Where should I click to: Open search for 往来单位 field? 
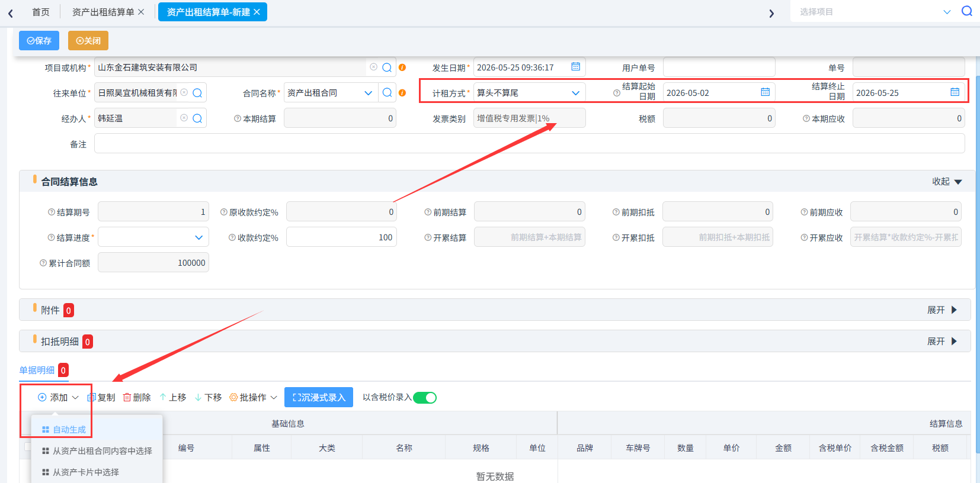pyautogui.click(x=197, y=93)
